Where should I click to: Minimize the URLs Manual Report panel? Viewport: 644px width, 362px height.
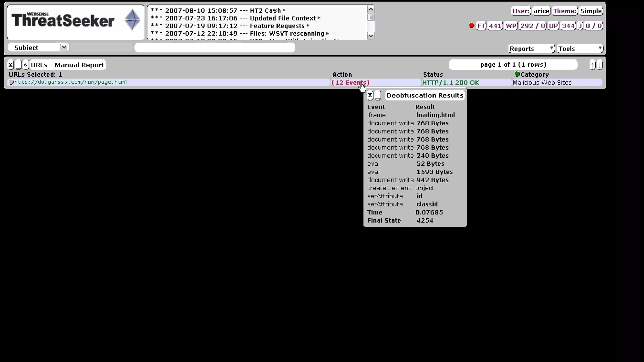tap(18, 65)
